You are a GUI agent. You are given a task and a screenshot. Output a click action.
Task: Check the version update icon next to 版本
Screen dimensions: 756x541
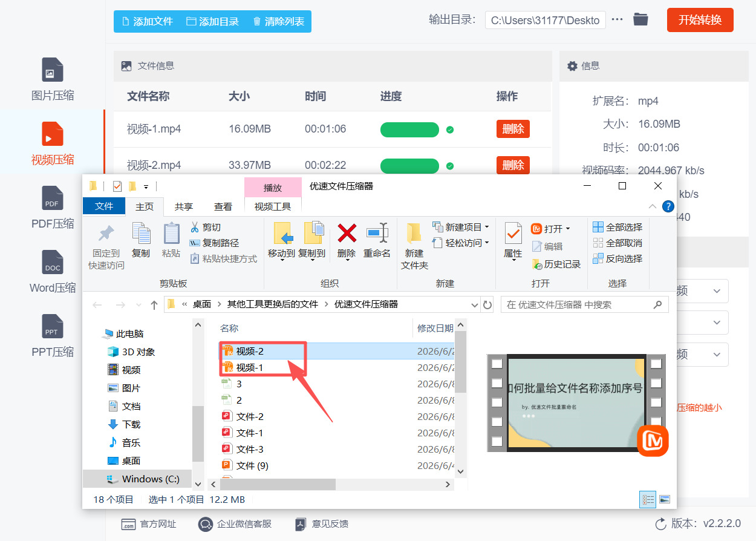click(660, 523)
